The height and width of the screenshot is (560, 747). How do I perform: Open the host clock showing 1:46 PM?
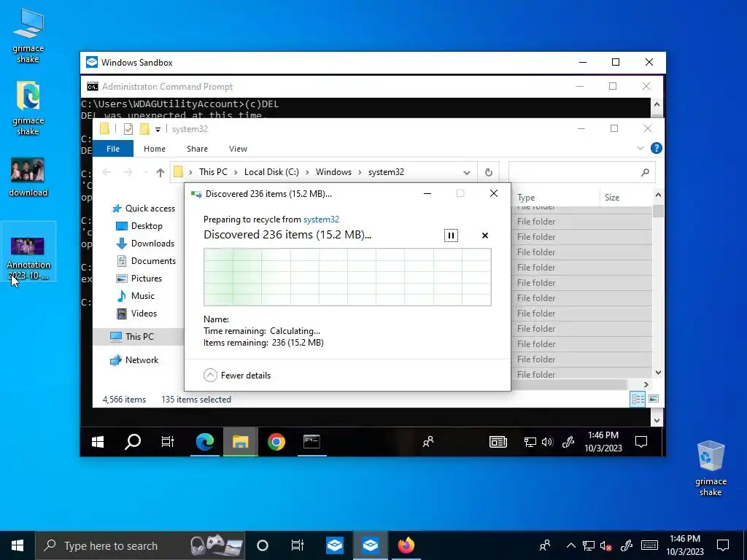(684, 545)
